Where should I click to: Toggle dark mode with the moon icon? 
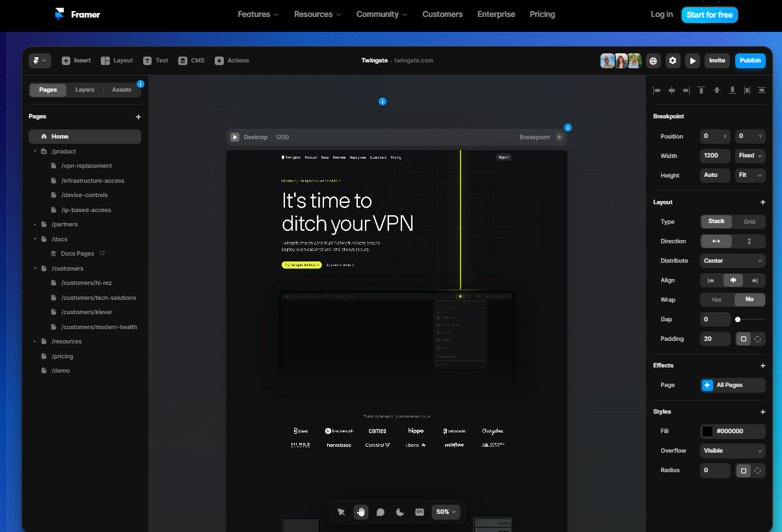pos(400,512)
